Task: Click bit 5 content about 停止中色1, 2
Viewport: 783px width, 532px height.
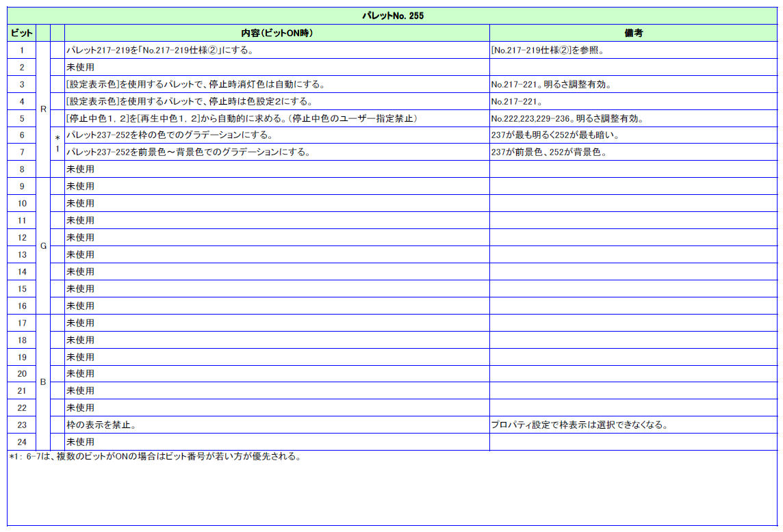Action: 242,118
